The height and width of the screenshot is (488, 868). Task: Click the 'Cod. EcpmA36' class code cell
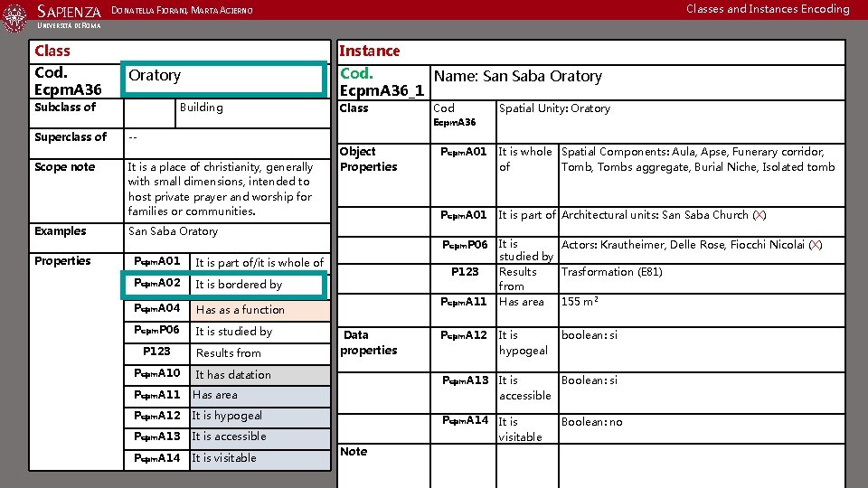click(75, 81)
